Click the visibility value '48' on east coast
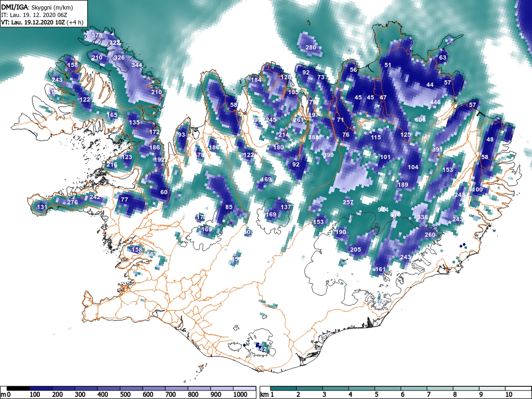 (490, 139)
